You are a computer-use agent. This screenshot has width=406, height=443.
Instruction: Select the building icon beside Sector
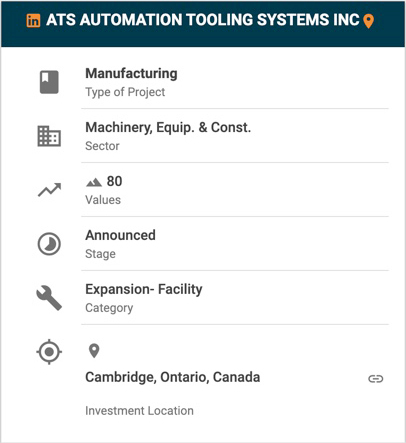49,136
